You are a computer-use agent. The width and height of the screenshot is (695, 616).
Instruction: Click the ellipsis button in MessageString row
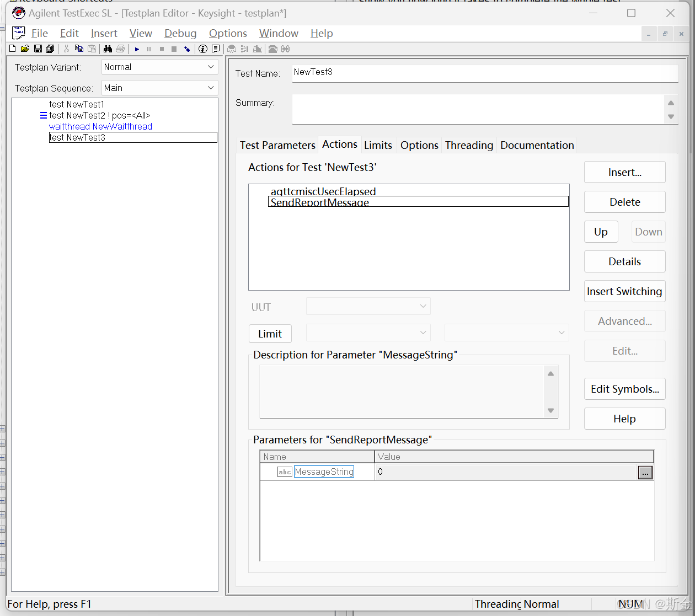645,473
